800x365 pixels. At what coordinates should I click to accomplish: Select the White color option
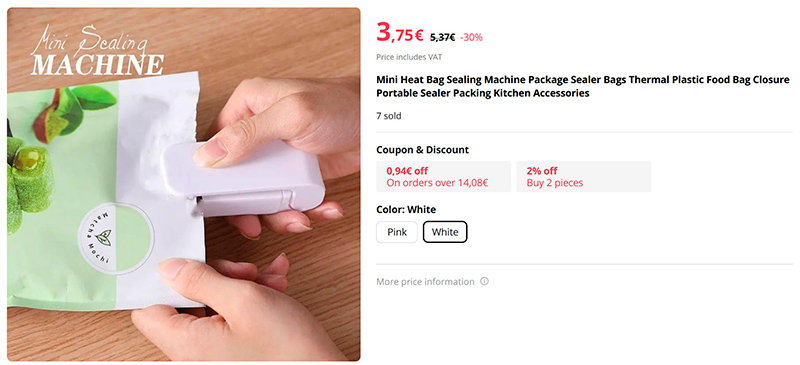click(x=445, y=232)
